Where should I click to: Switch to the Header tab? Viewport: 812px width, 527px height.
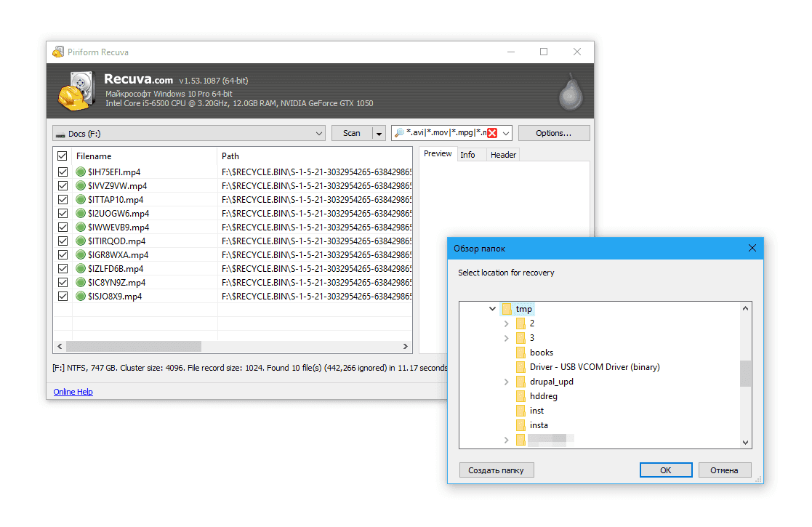point(503,155)
